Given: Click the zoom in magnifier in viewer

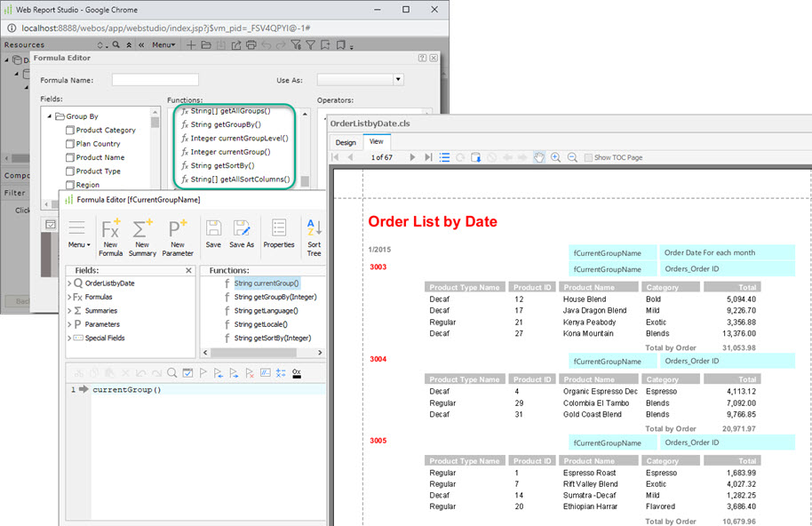Looking at the screenshot, I should point(555,157).
